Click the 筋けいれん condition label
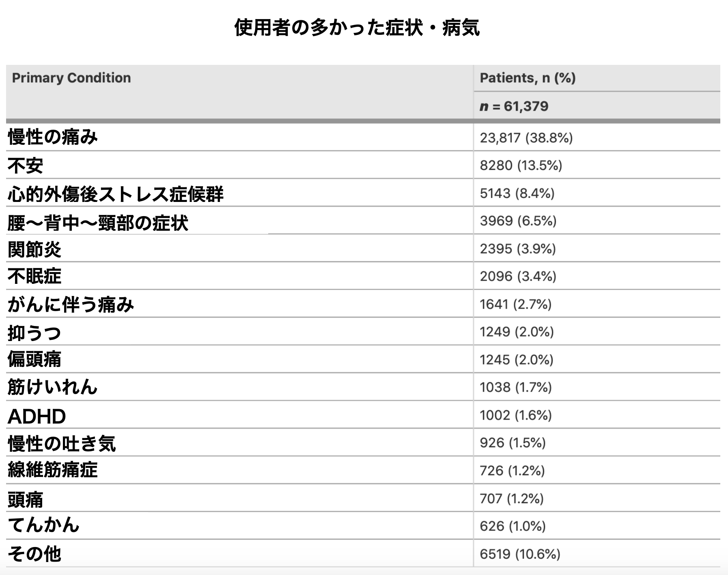This screenshot has width=728, height=575. [53, 387]
